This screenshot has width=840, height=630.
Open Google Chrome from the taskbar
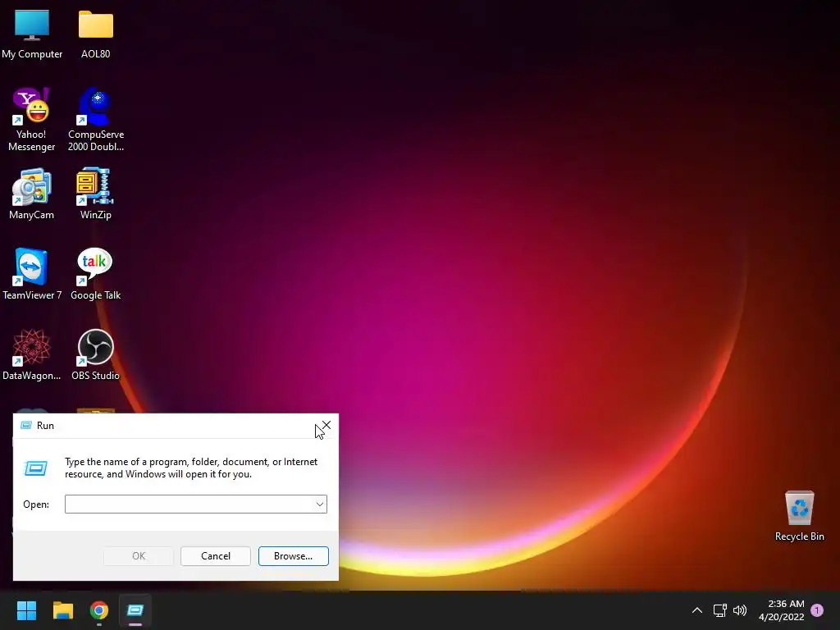(x=99, y=610)
